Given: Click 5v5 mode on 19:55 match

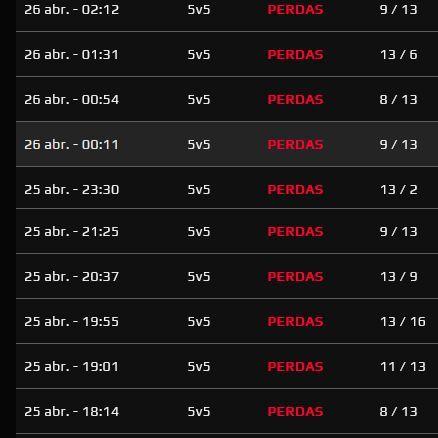Looking at the screenshot, I should 199,321.
